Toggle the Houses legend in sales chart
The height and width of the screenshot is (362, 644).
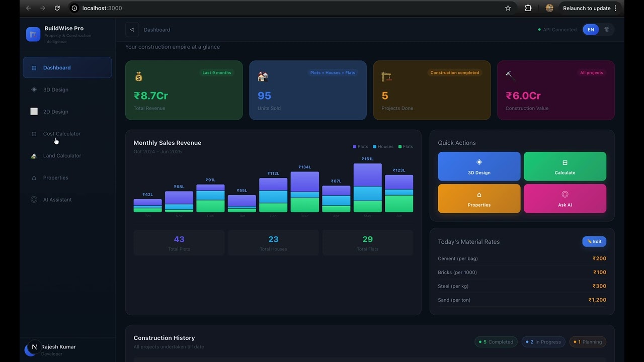click(383, 147)
